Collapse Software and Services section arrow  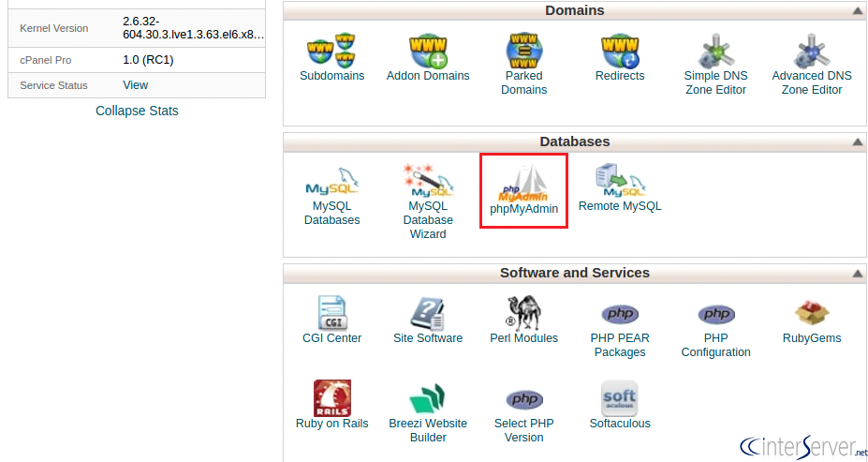click(x=858, y=274)
